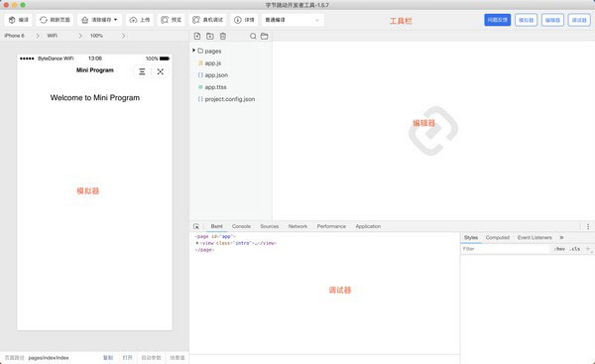Click the 复制 copy path link
The height and width of the screenshot is (364, 595).
(x=108, y=357)
